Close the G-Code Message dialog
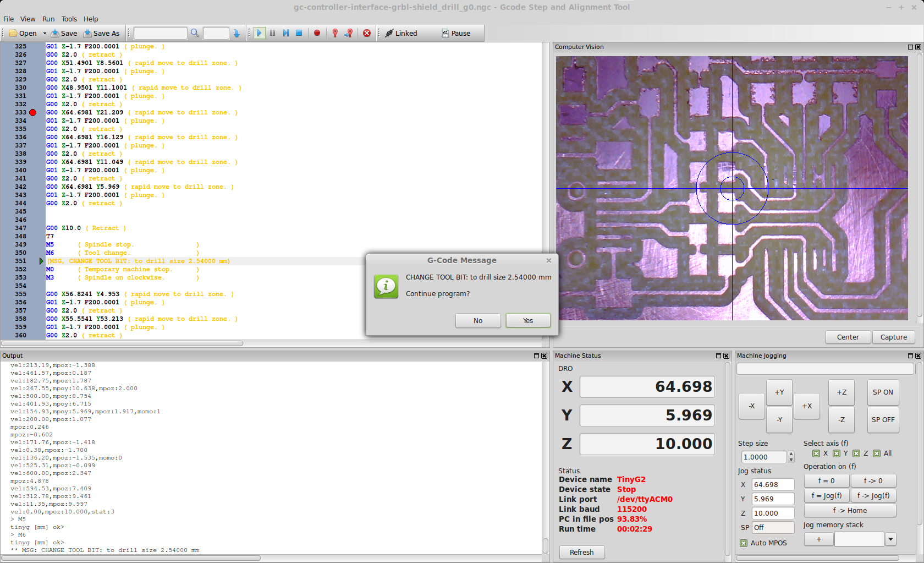The width and height of the screenshot is (924, 563). coord(549,260)
